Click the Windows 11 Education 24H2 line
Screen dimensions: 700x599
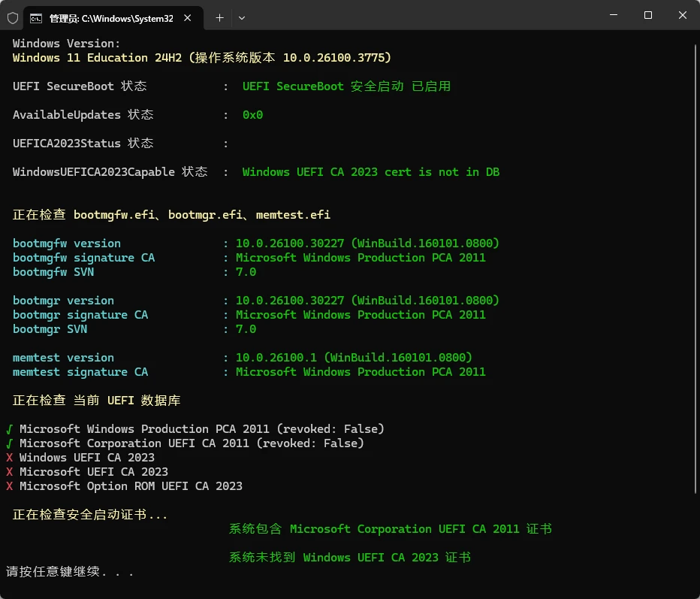tap(202, 58)
